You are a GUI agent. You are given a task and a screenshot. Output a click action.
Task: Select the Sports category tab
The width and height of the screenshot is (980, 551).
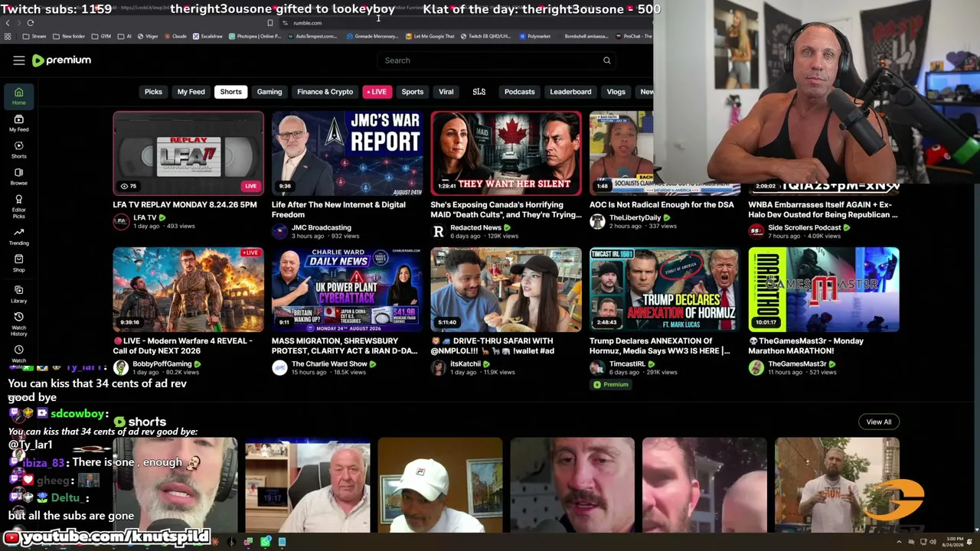click(x=413, y=92)
